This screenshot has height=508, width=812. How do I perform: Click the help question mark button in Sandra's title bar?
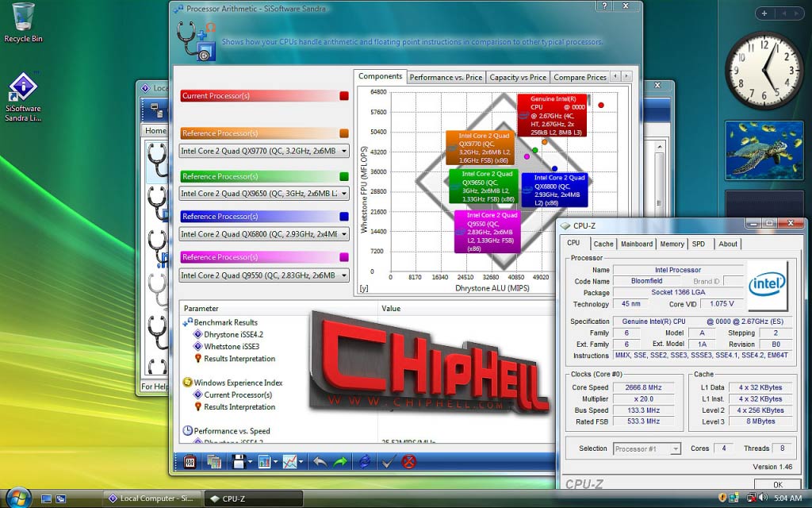pos(603,6)
